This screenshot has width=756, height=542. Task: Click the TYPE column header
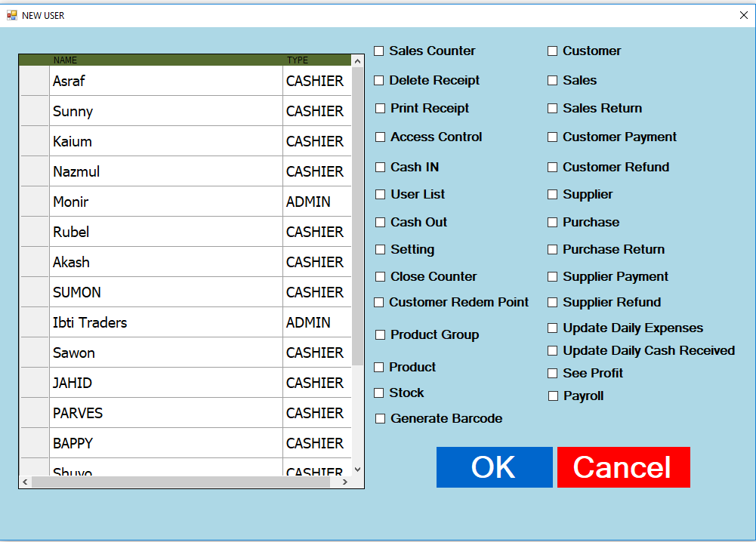(317, 60)
